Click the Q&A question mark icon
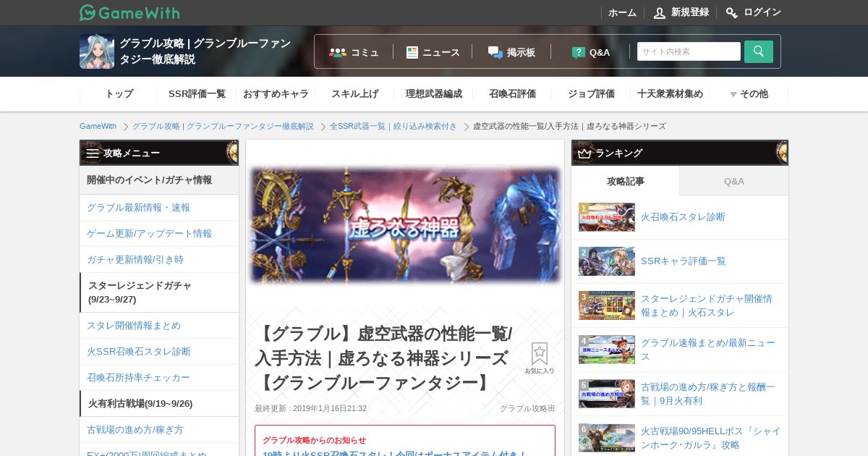This screenshot has width=868, height=456. coord(579,52)
